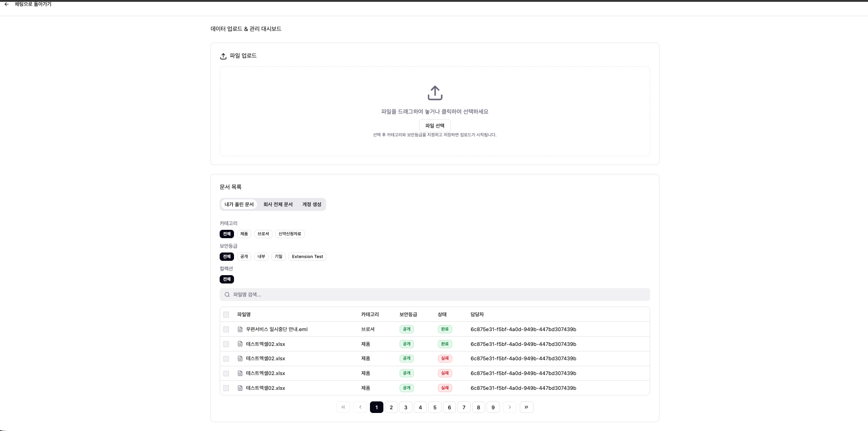Jump to the first page with the double-left chevron
This screenshot has height=431, width=868.
pyautogui.click(x=343, y=407)
